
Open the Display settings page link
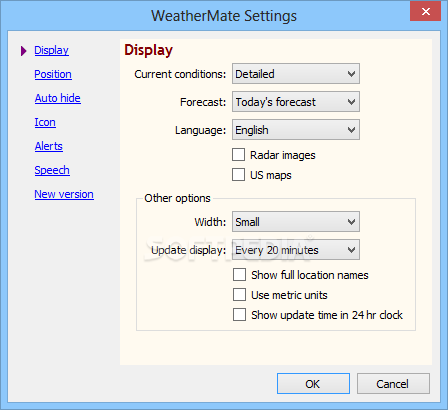pyautogui.click(x=52, y=50)
